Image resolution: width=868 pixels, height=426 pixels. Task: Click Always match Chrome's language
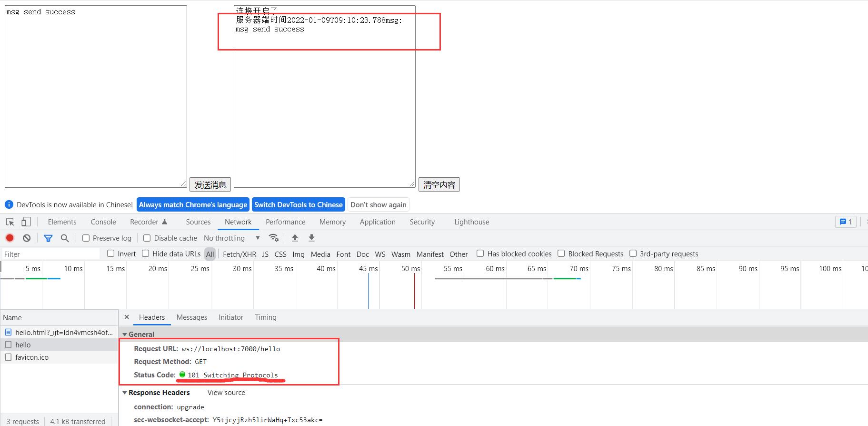point(193,205)
